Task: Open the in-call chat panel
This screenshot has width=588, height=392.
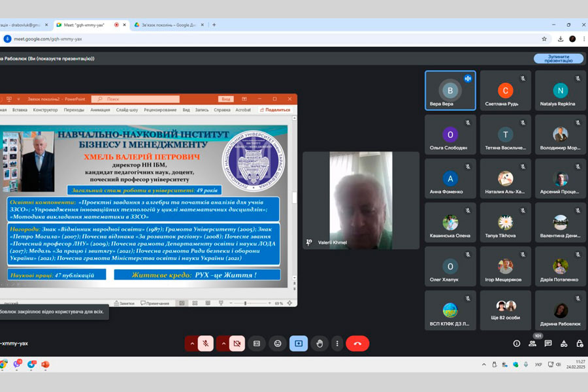Action: [x=548, y=343]
